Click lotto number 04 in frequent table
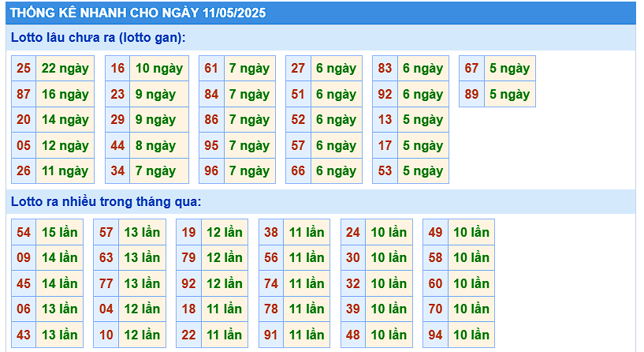 106,309
